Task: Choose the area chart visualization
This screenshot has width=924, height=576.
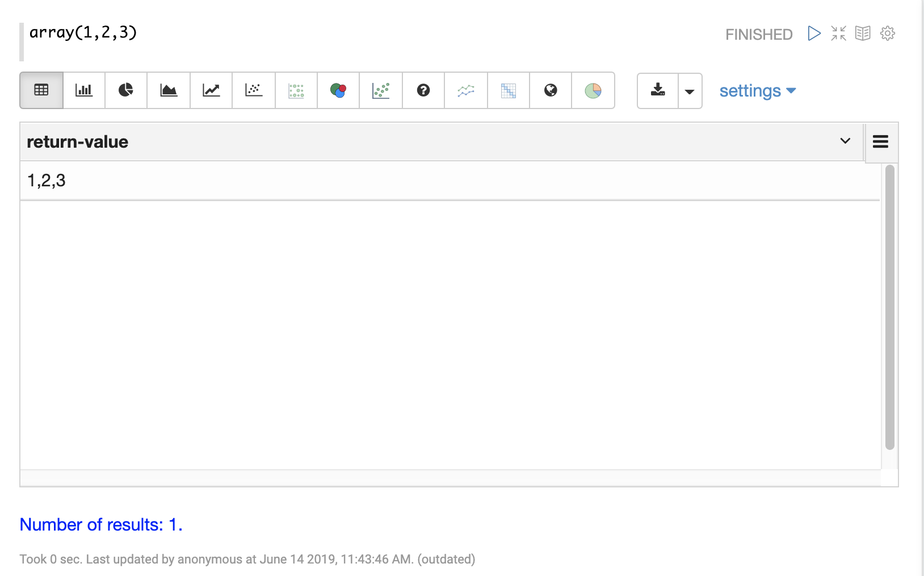Action: pyautogui.click(x=169, y=90)
